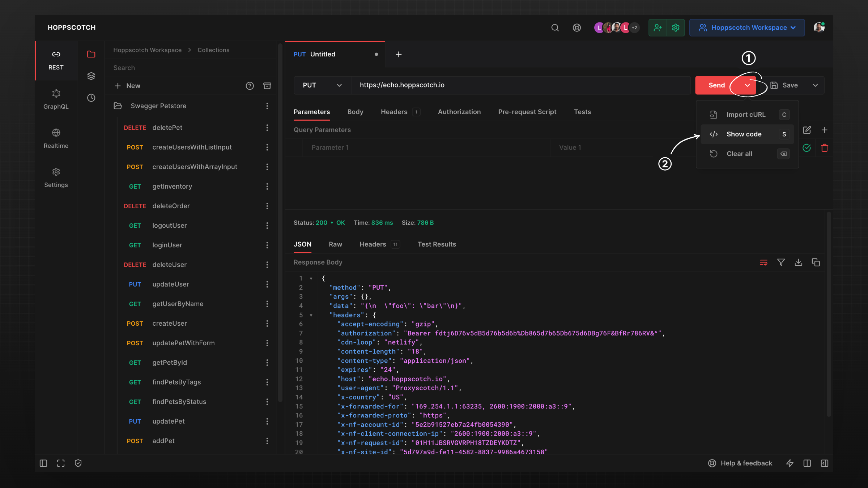Toggle parameter active with green check icon

tap(807, 147)
